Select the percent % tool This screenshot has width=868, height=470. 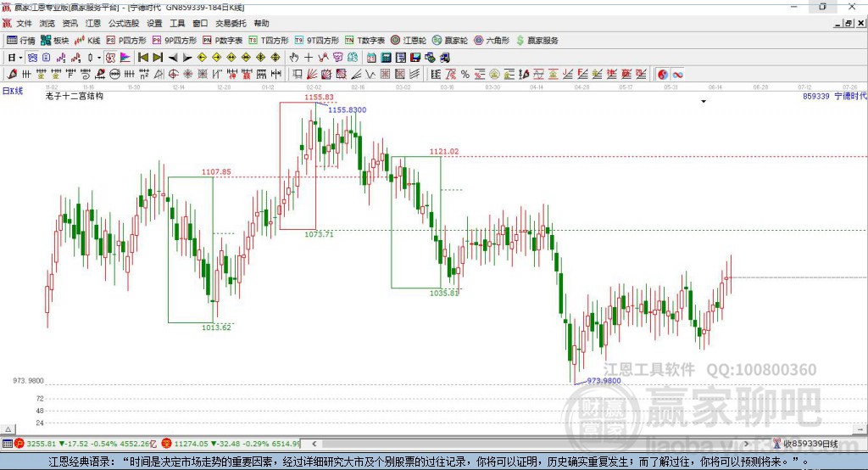(x=465, y=75)
